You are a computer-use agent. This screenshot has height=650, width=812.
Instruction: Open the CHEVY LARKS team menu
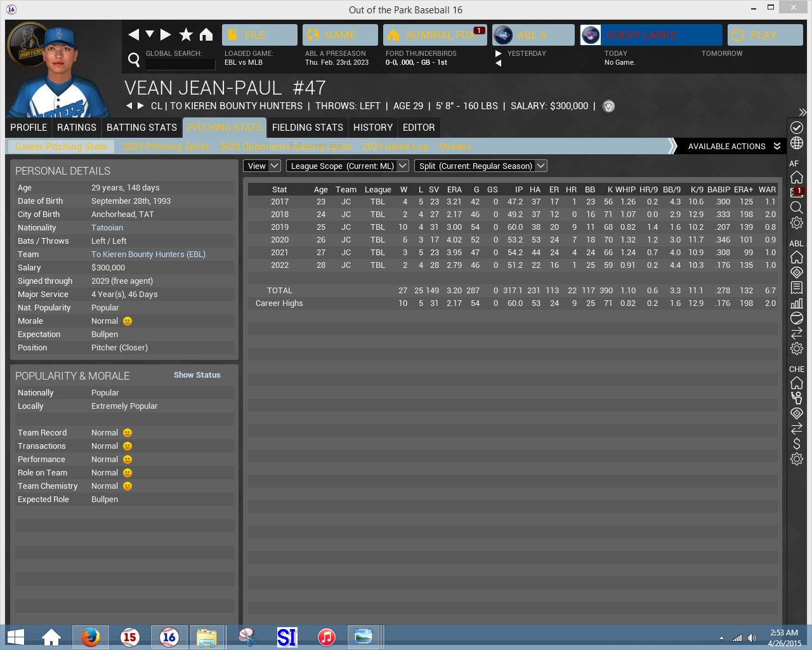click(651, 35)
